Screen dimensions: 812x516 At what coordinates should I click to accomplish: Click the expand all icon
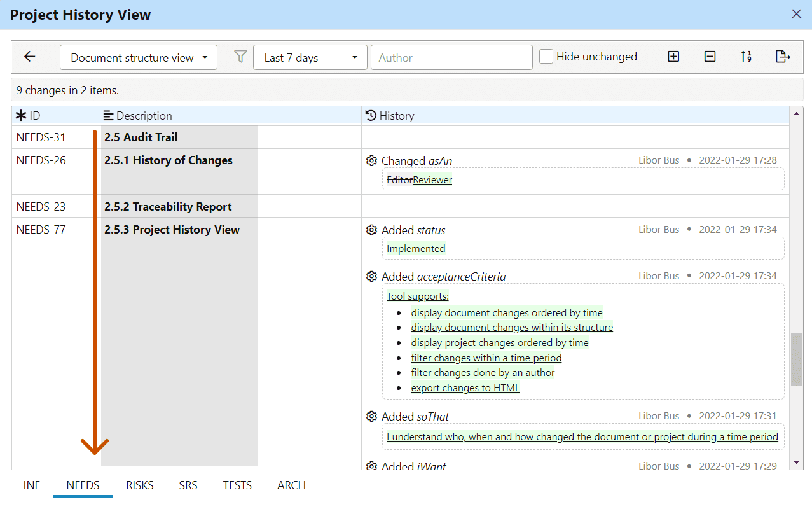click(x=673, y=57)
